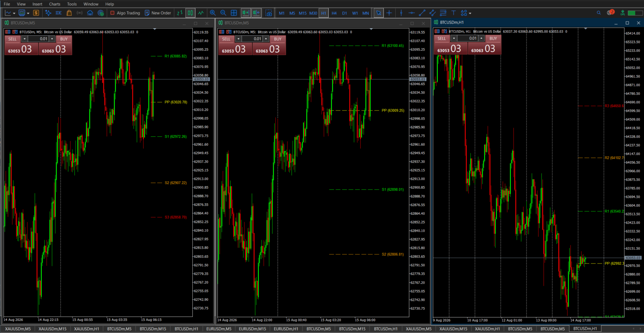Toggle chart shift from right border

click(256, 13)
